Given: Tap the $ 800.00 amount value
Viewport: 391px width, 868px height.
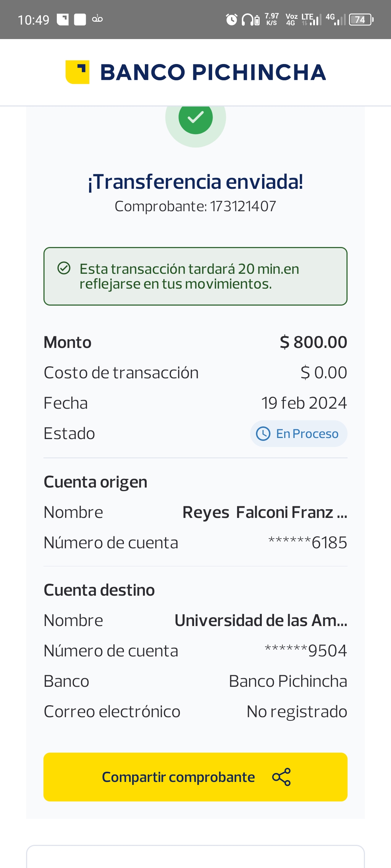Looking at the screenshot, I should pos(313,342).
